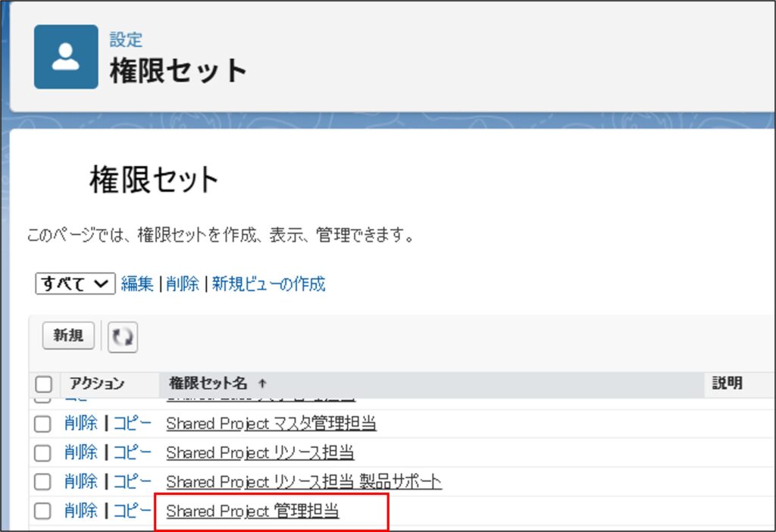Click the 設定 breadcrumb text
The image size is (776, 532).
point(126,39)
